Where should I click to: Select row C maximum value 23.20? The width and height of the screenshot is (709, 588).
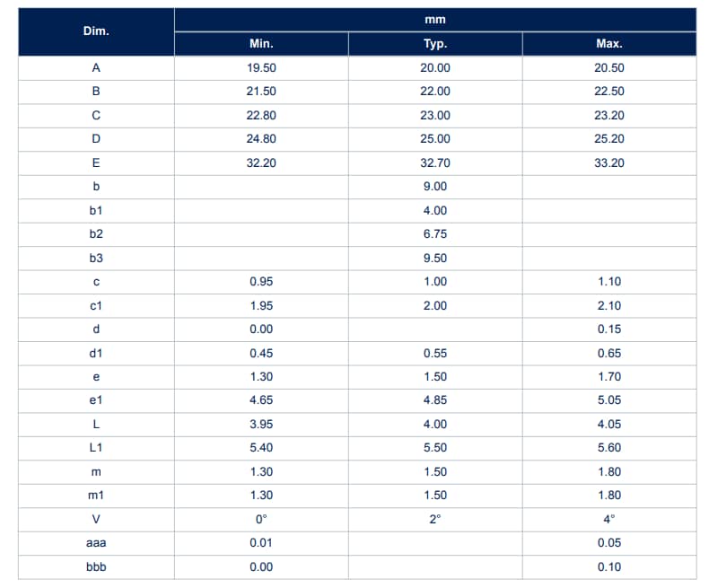(609, 116)
